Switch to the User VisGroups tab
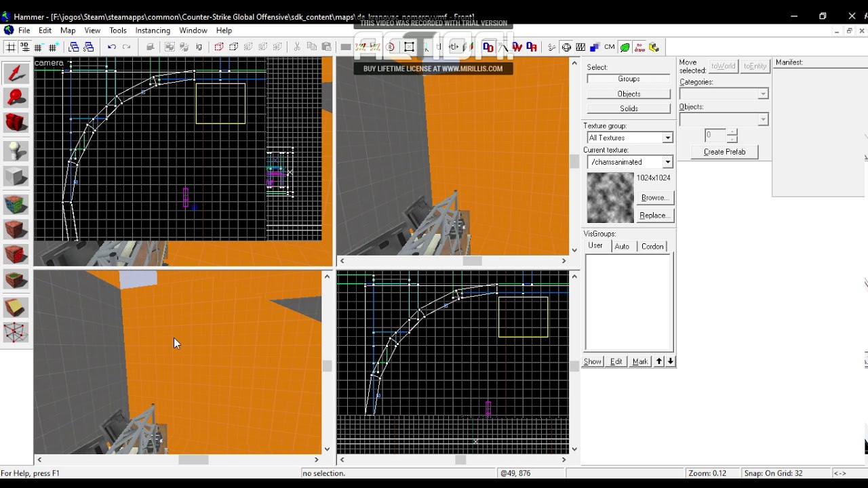Viewport: 868px width, 488px height. 595,245
